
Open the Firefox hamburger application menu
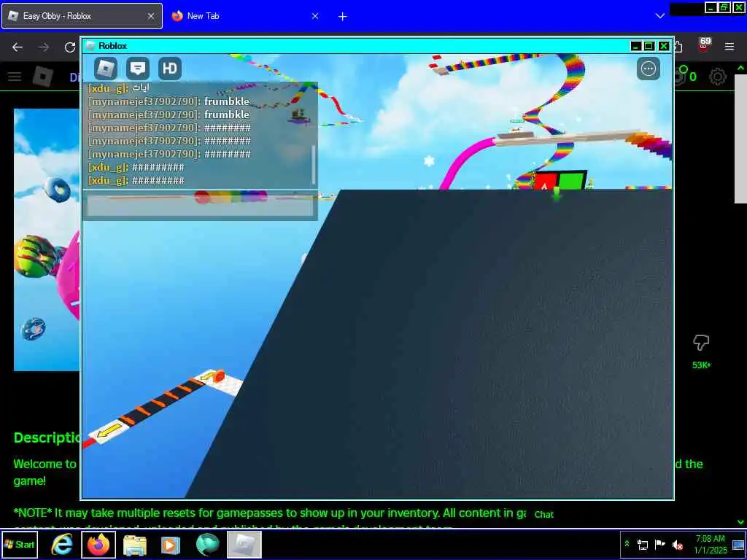pyautogui.click(x=729, y=47)
